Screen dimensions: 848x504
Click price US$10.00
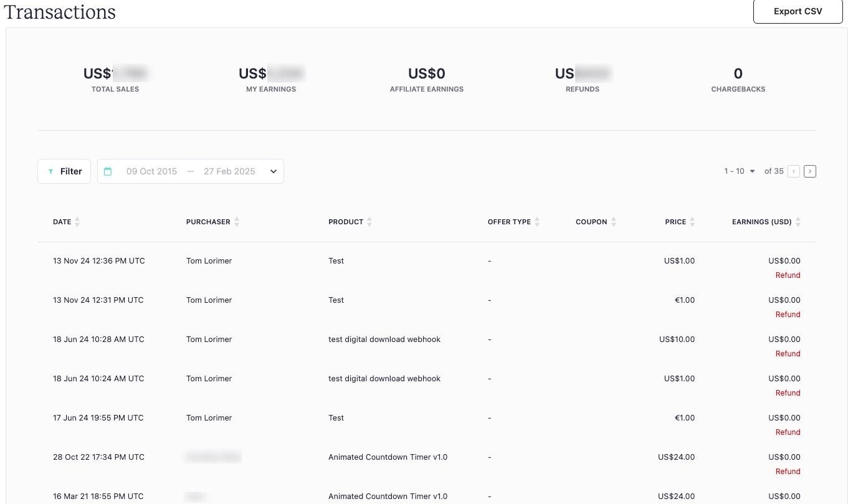coord(677,340)
